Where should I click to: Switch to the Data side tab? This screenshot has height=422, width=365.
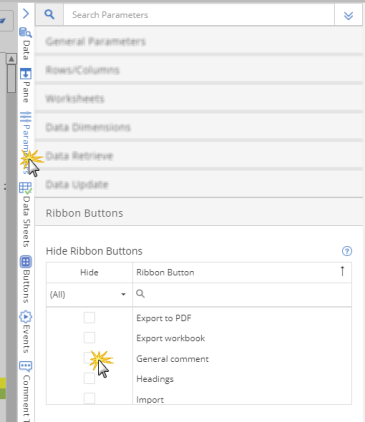26,50
